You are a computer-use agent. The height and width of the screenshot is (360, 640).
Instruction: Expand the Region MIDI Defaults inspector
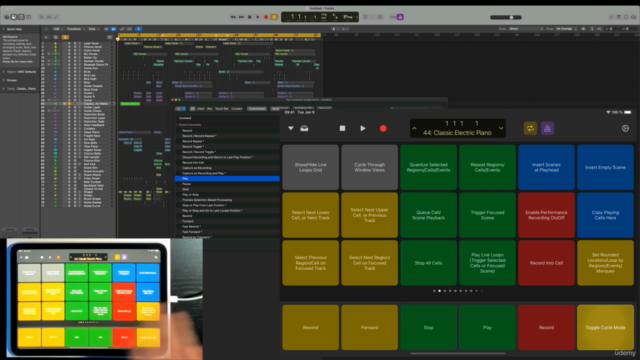point(4,72)
